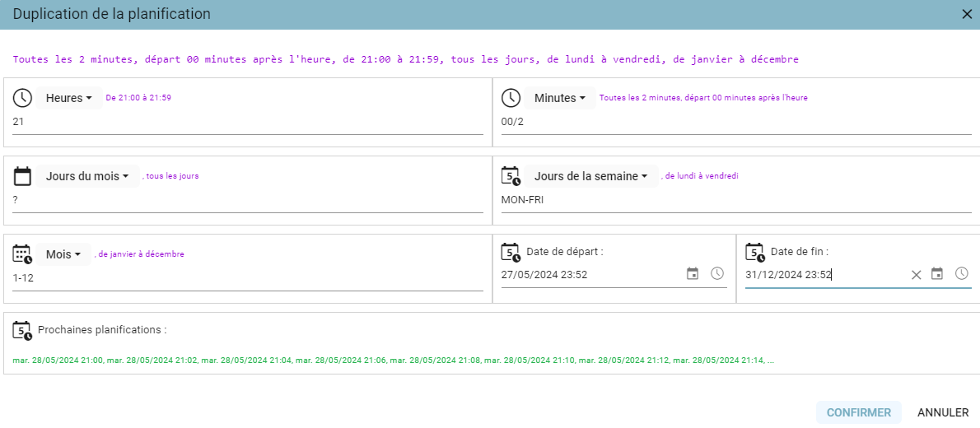Screen dimensions: 980x428
Task: Clear the Date de fin value
Action: 917,274
